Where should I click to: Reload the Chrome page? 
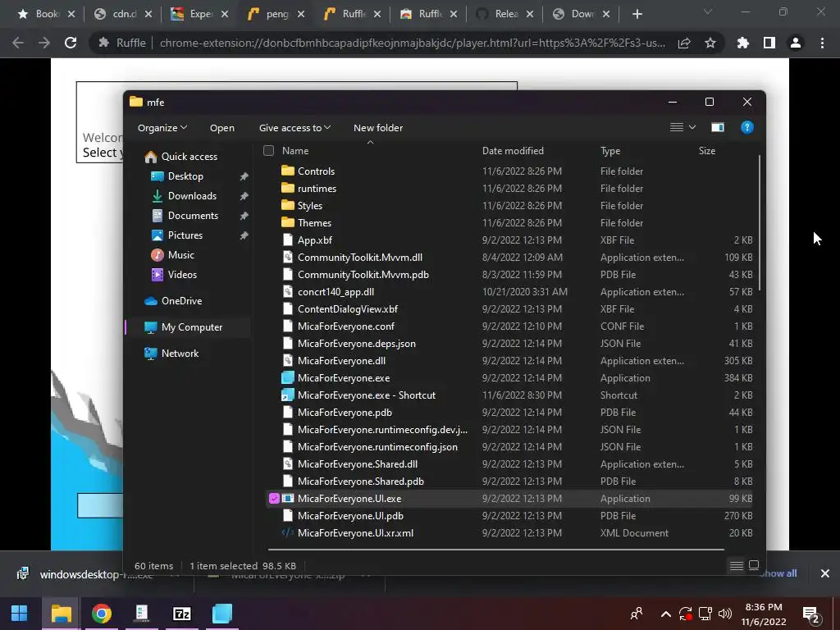(x=71, y=43)
